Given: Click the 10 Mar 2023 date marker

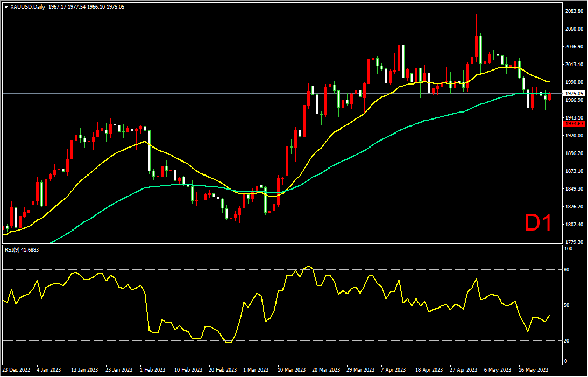Looking at the screenshot, I should [292, 370].
